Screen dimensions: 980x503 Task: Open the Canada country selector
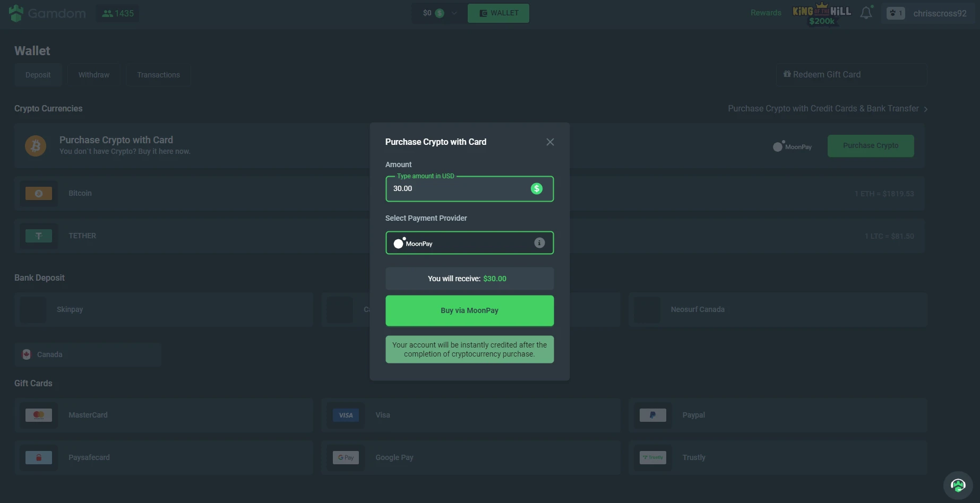pos(88,354)
